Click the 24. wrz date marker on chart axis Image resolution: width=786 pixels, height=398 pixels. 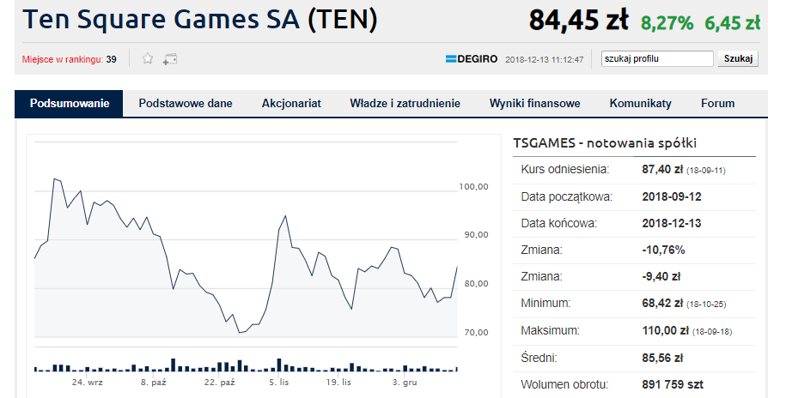[87, 382]
